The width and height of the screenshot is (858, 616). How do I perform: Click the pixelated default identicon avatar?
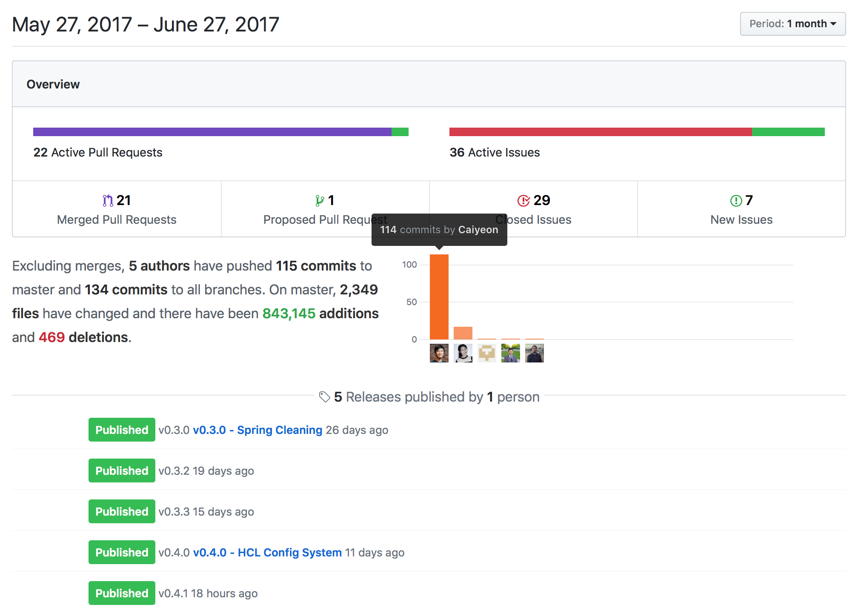click(486, 353)
